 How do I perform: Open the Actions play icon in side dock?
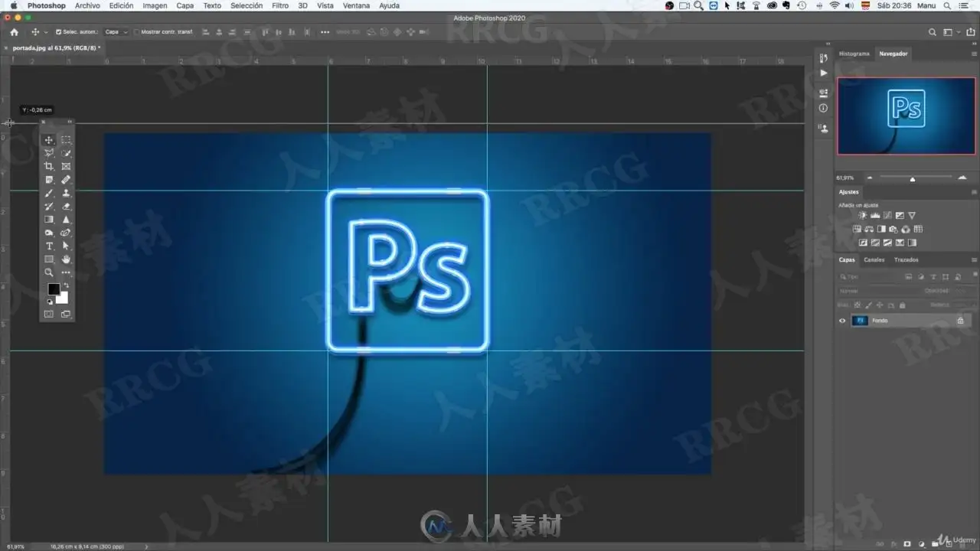click(x=824, y=73)
